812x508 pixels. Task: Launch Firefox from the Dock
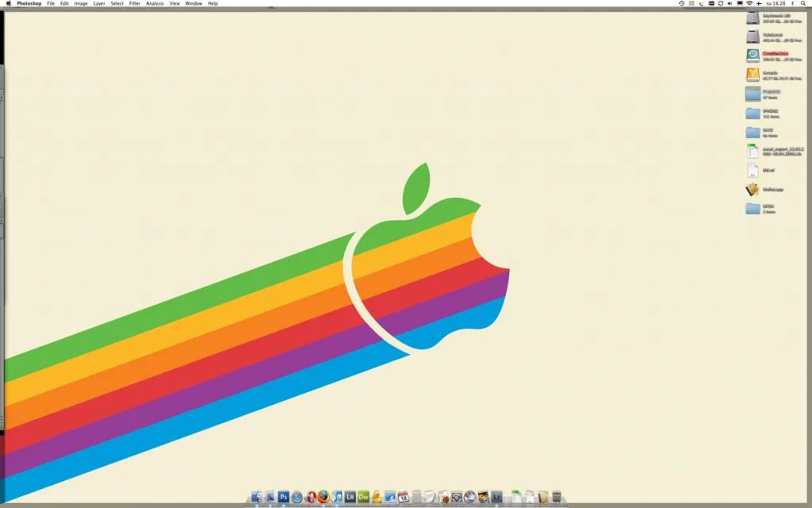[323, 497]
